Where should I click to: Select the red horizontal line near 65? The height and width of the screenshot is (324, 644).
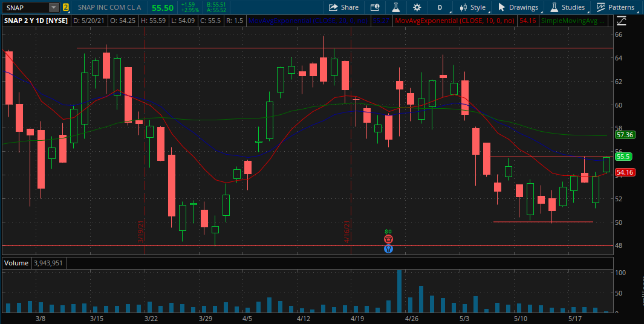click(345, 48)
